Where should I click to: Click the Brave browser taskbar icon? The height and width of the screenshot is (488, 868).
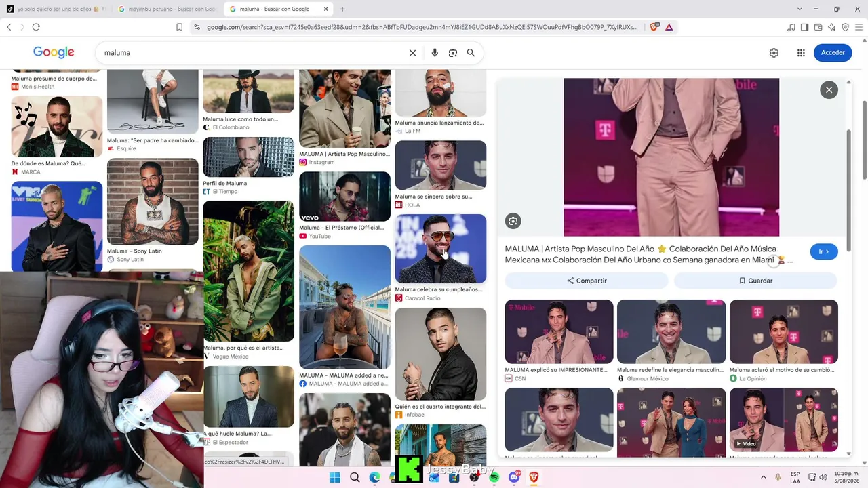pos(534,478)
